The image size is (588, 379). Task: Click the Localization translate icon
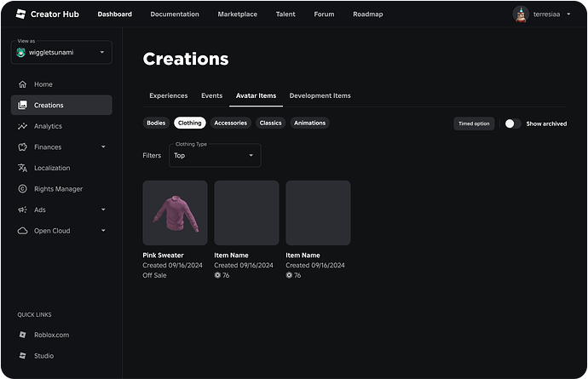click(x=22, y=168)
